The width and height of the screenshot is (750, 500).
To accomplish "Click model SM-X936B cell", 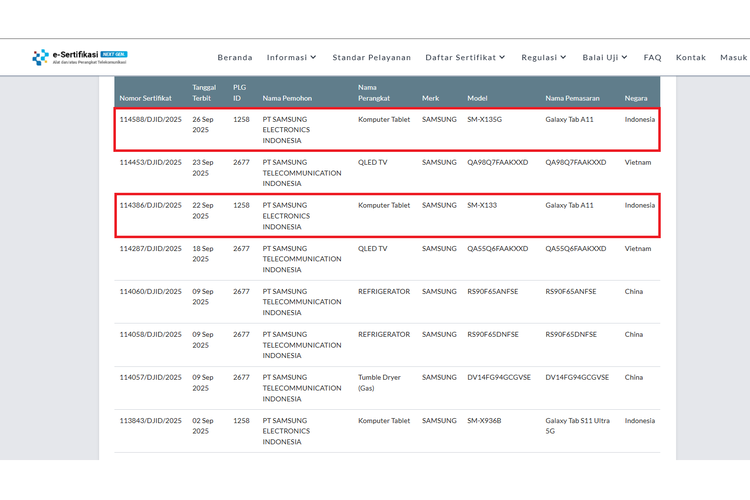I will 484,421.
